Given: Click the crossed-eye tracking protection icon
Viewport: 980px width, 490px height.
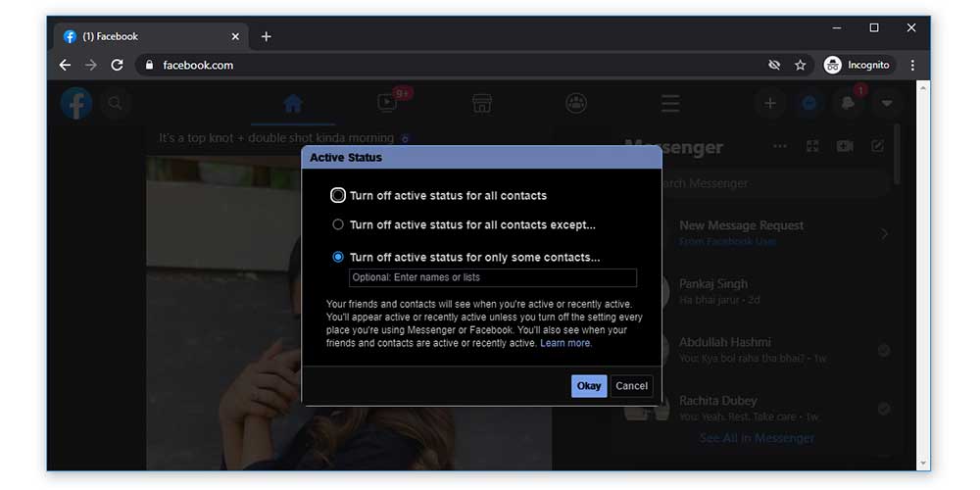Looking at the screenshot, I should coord(774,65).
